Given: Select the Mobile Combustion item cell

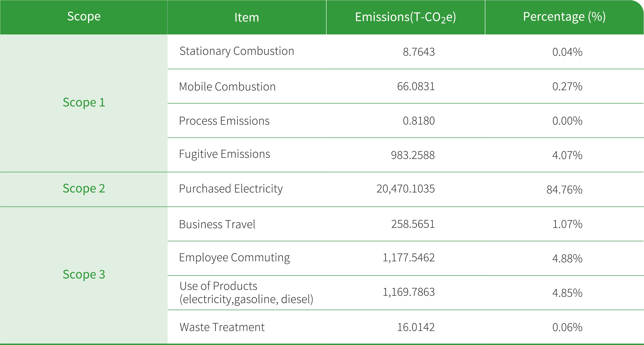Looking at the screenshot, I should (227, 86).
